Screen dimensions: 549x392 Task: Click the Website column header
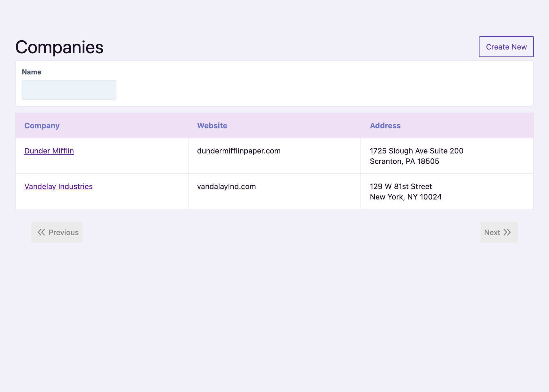pos(212,126)
